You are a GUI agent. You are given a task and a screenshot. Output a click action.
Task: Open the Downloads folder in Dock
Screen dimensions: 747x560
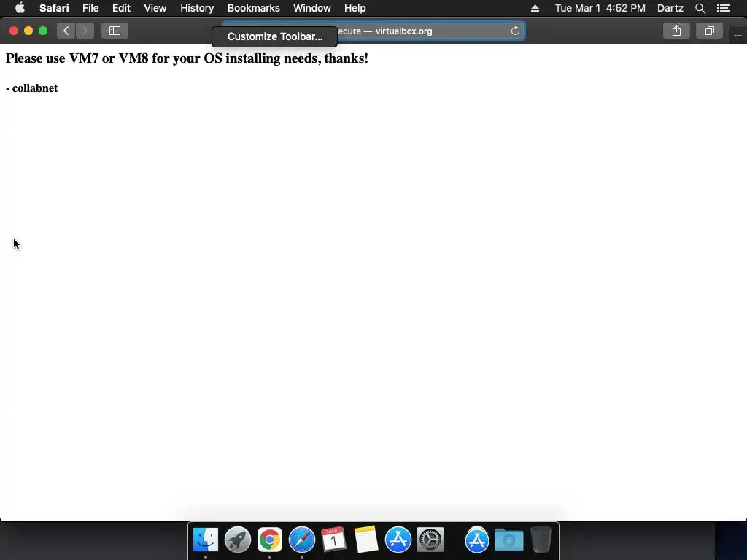(508, 540)
